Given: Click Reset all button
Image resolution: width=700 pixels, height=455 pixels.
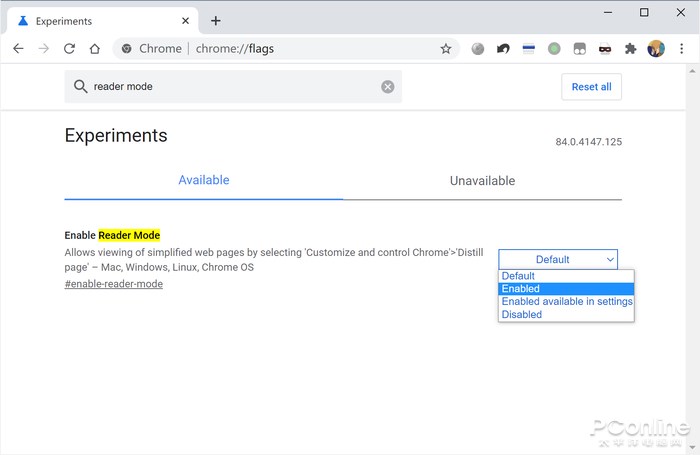Looking at the screenshot, I should click(x=592, y=87).
